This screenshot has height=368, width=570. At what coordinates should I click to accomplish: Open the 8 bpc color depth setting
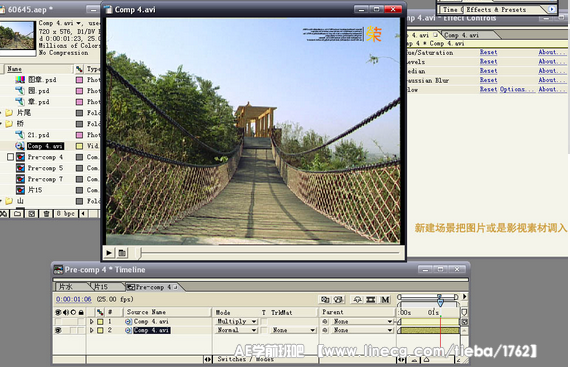65,214
